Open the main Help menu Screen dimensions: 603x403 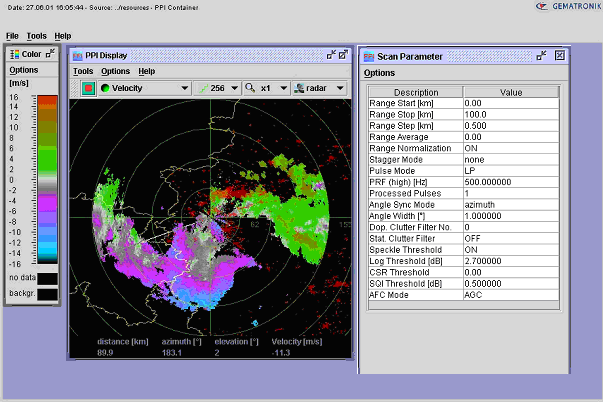63,36
